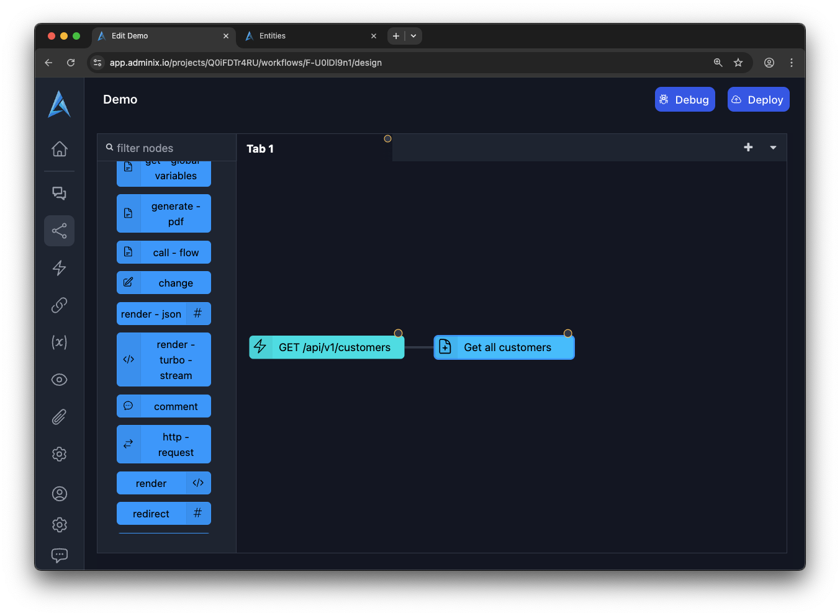Select the GET /api/v1/customers trigger node
The height and width of the screenshot is (616, 840).
click(327, 347)
